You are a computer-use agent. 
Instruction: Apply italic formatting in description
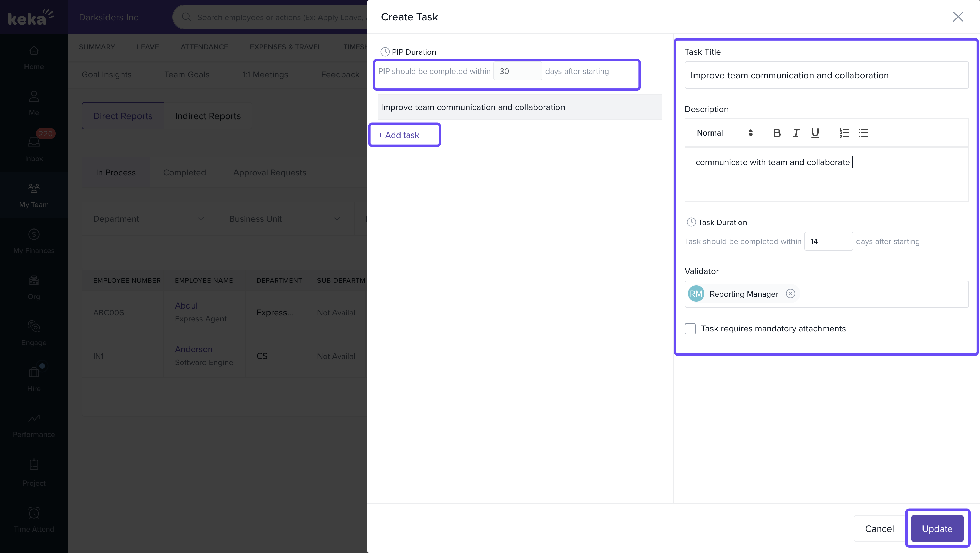pos(796,133)
